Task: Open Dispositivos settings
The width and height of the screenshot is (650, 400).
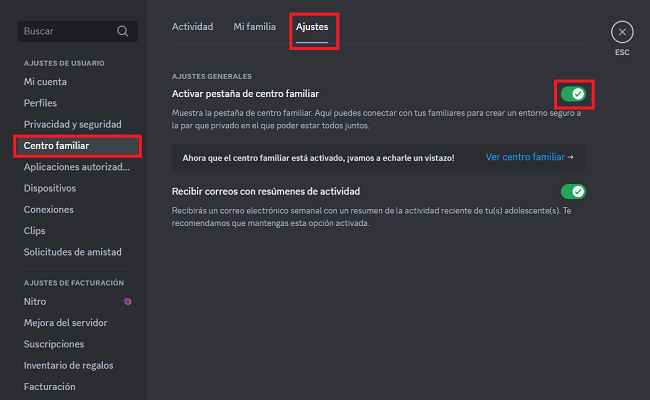Action: [x=50, y=188]
